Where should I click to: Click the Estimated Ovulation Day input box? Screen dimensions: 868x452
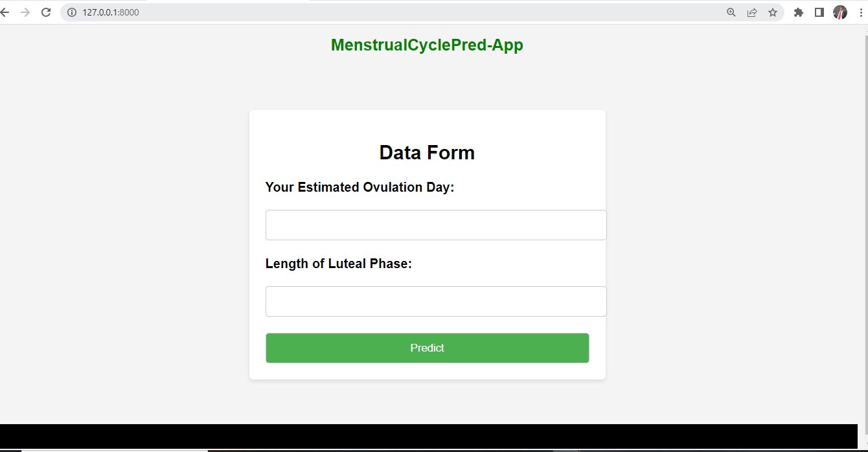click(x=435, y=225)
